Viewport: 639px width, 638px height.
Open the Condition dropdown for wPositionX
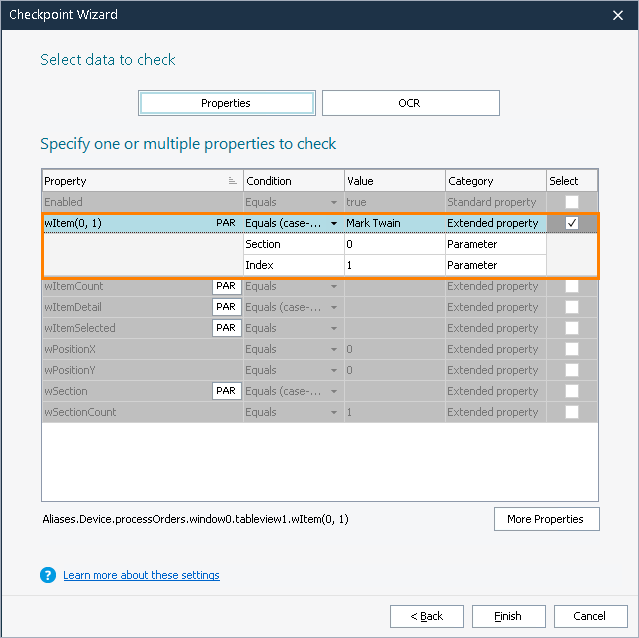pos(334,350)
